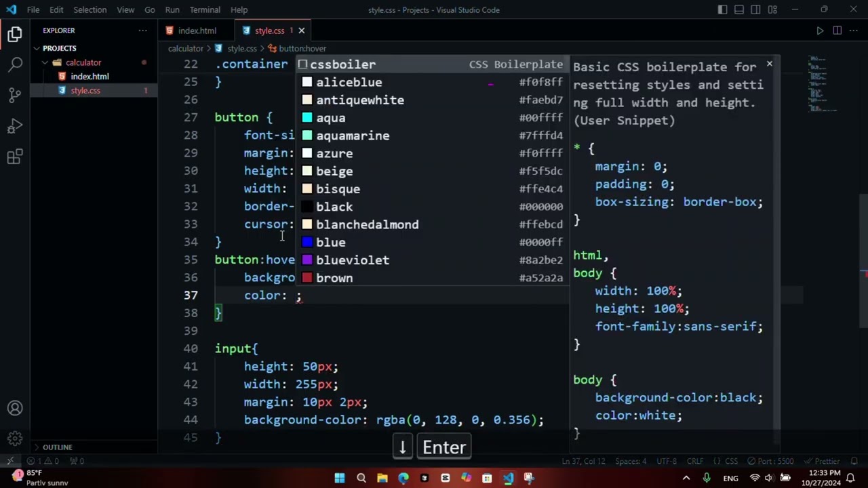Click the code minimap
Screen dimensions: 868x488
click(x=824, y=85)
